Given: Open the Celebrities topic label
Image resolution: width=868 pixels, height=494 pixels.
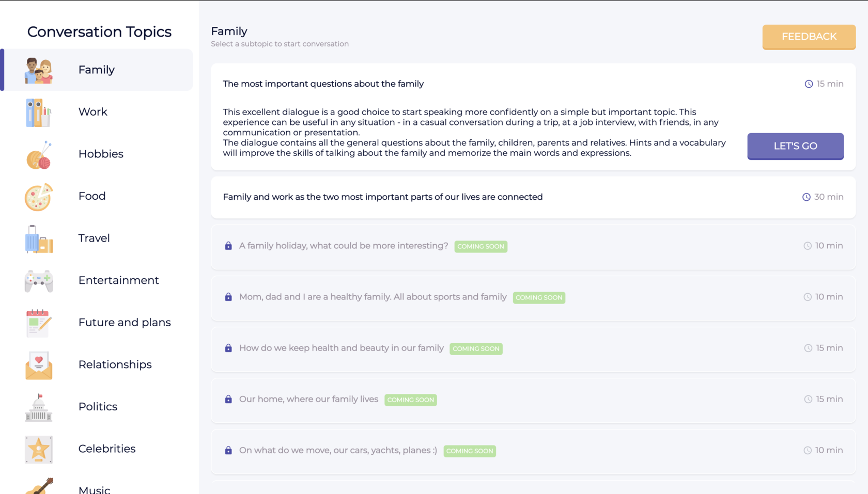Looking at the screenshot, I should coord(107,449).
